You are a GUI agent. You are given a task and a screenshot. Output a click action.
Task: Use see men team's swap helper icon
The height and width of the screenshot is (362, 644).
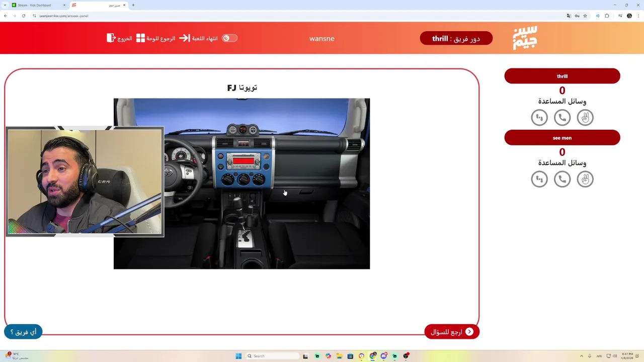(539, 179)
